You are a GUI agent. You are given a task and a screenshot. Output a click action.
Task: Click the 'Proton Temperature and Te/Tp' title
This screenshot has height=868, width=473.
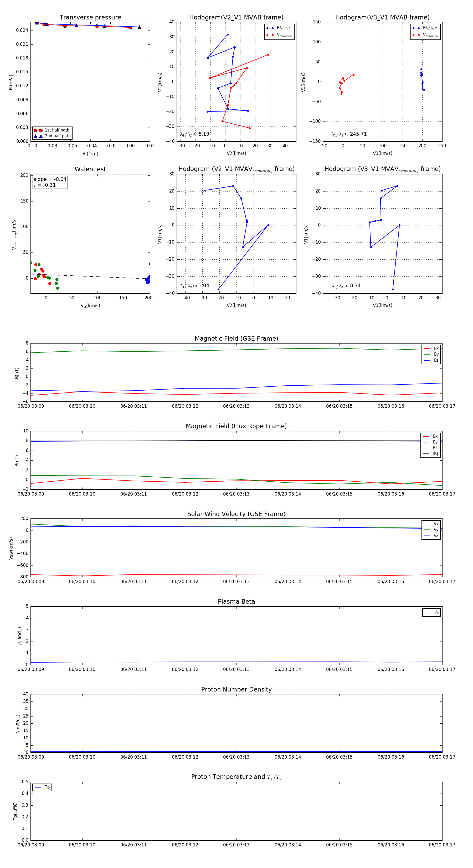click(x=236, y=777)
